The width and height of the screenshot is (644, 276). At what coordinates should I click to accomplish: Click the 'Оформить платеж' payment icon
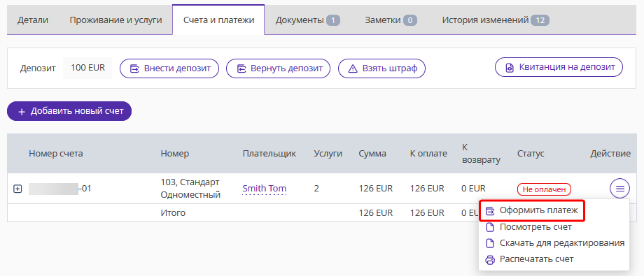click(x=490, y=211)
